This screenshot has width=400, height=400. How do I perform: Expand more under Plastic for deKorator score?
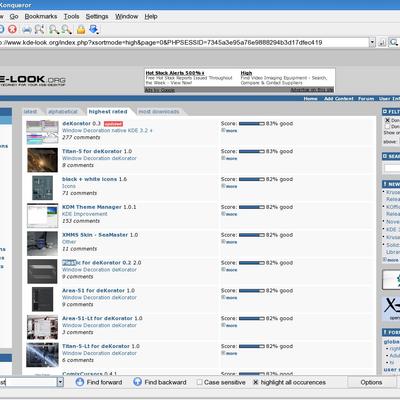click(x=229, y=270)
